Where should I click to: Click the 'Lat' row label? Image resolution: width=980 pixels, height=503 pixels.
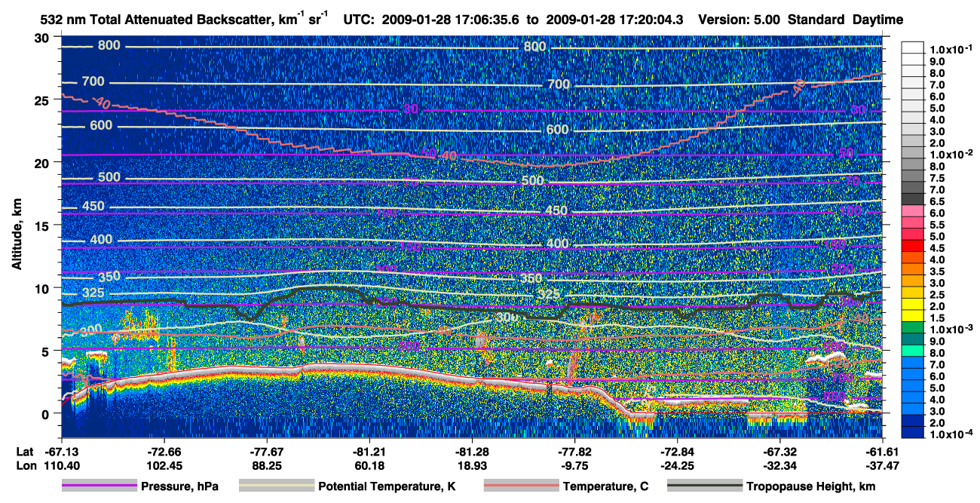coord(25,451)
